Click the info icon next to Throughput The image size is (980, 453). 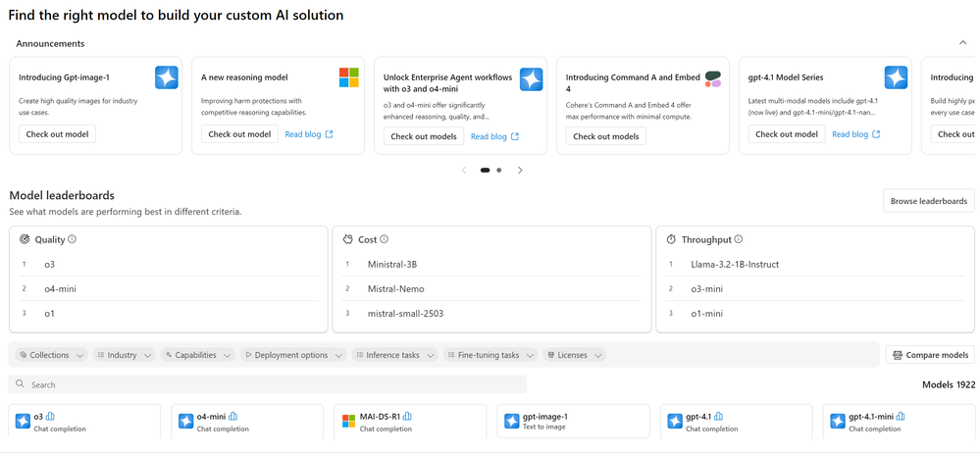coord(739,239)
